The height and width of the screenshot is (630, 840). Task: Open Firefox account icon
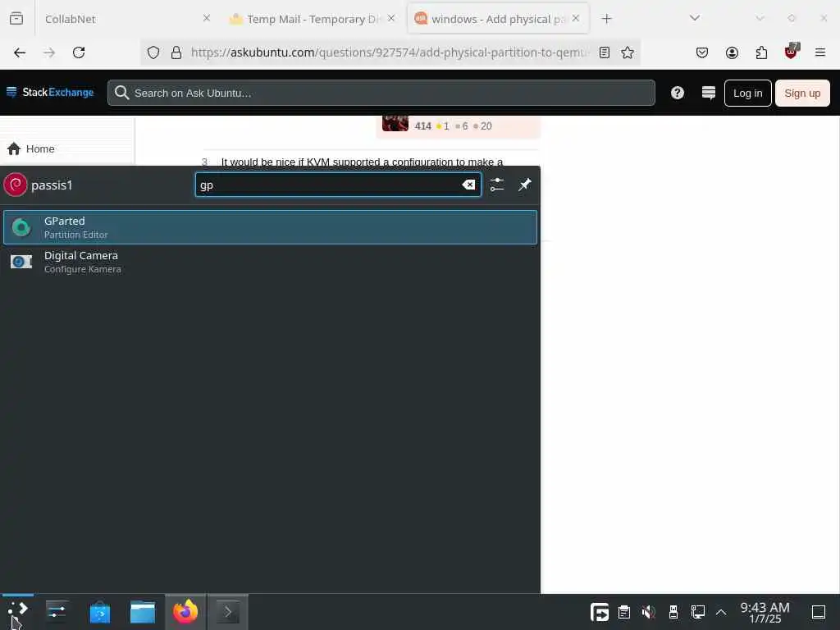click(x=732, y=52)
